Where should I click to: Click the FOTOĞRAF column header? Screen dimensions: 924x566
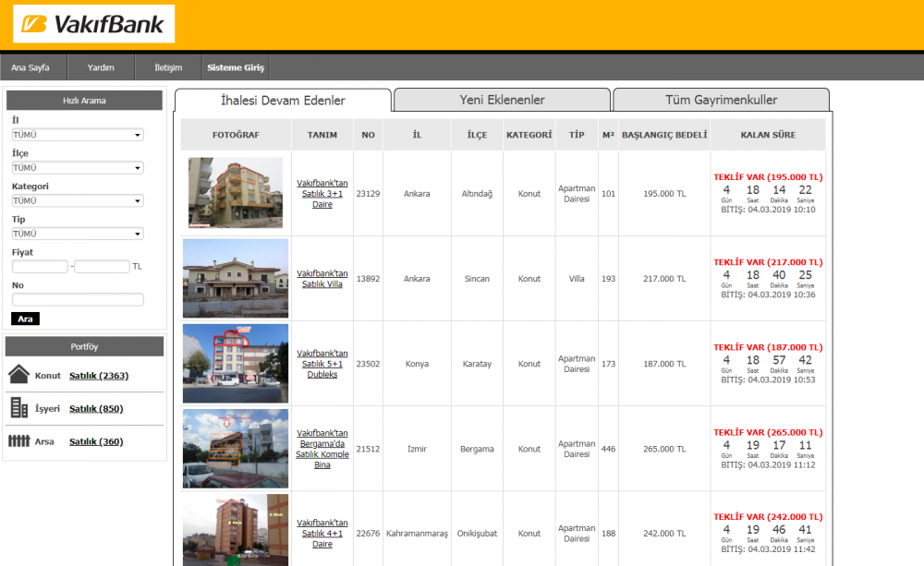pos(236,135)
